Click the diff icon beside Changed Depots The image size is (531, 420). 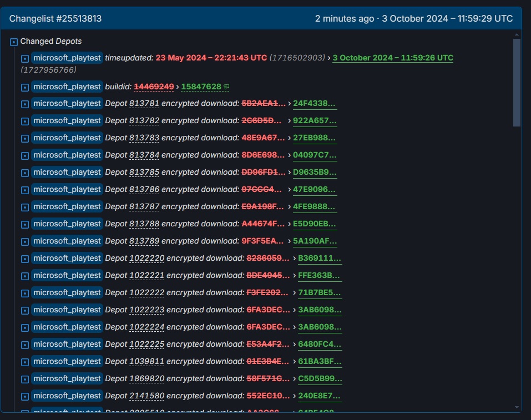(x=14, y=42)
